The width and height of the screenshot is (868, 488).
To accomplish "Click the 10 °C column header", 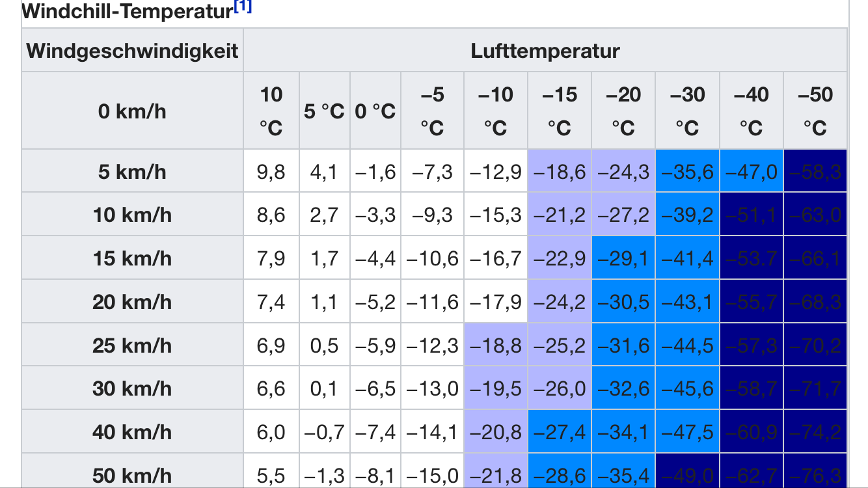I will (271, 111).
